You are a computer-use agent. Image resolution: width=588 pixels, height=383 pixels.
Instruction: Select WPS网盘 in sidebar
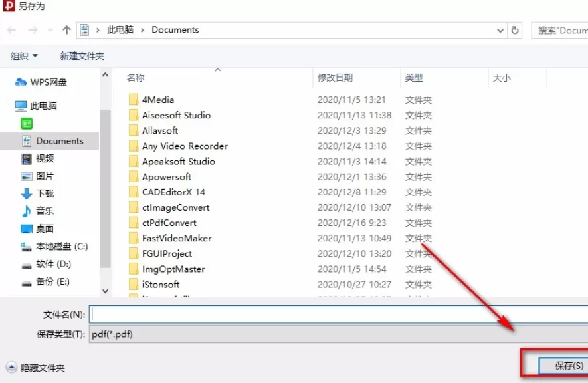click(41, 82)
